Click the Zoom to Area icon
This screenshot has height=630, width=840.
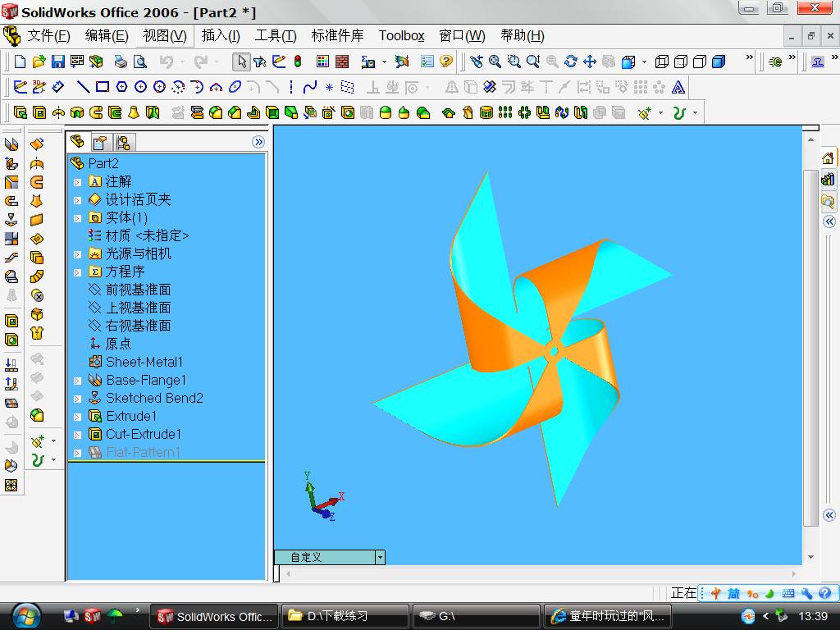[514, 62]
